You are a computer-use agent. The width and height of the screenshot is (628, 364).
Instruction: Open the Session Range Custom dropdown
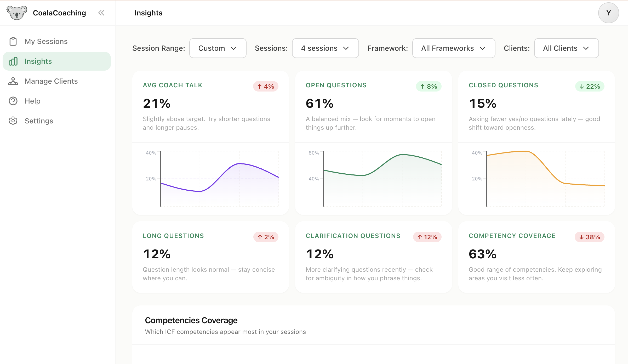[218, 48]
